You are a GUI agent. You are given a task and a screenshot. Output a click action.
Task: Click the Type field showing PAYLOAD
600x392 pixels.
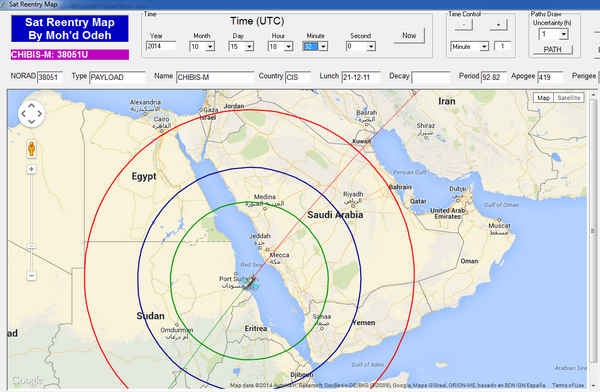pos(117,77)
